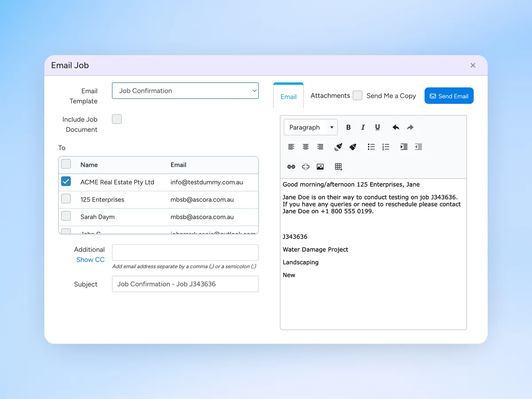Click 'Water Damage Project' in email body
This screenshot has height=399, width=532.
(316, 250)
